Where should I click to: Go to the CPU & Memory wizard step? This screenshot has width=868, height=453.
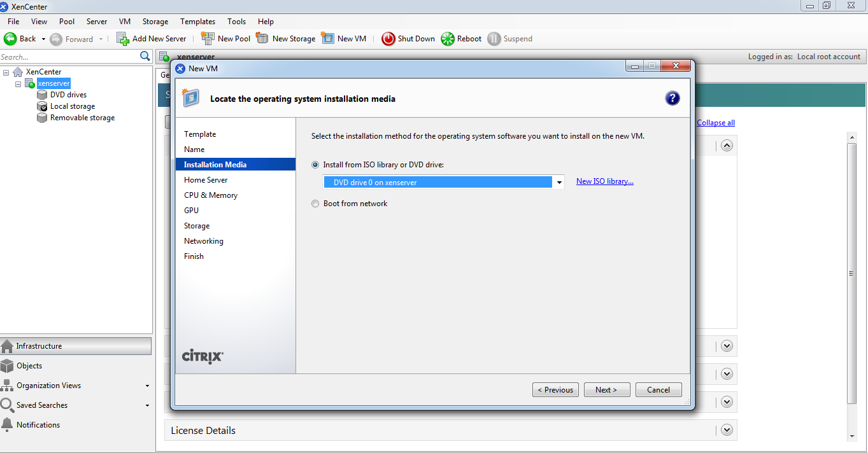211,195
